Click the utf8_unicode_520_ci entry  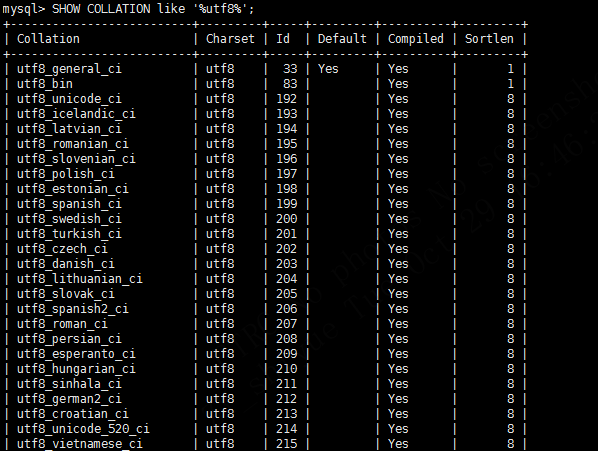(83, 429)
